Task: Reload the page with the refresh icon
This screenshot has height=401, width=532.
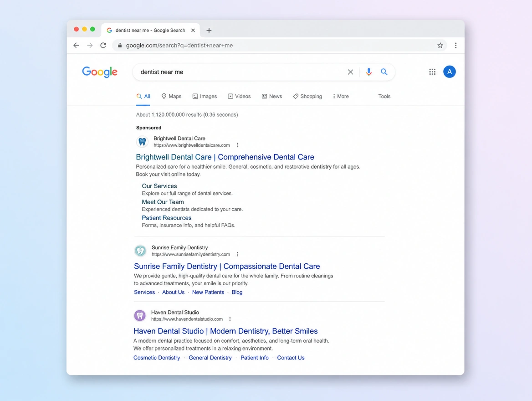Action: click(103, 45)
